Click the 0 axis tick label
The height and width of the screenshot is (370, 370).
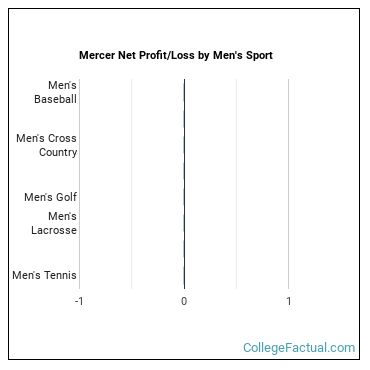click(184, 301)
